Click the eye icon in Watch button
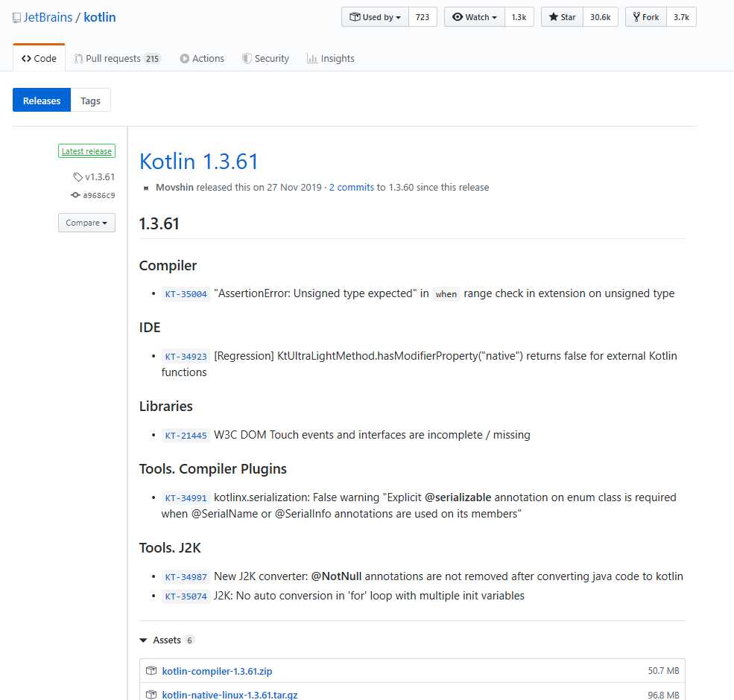 click(458, 17)
